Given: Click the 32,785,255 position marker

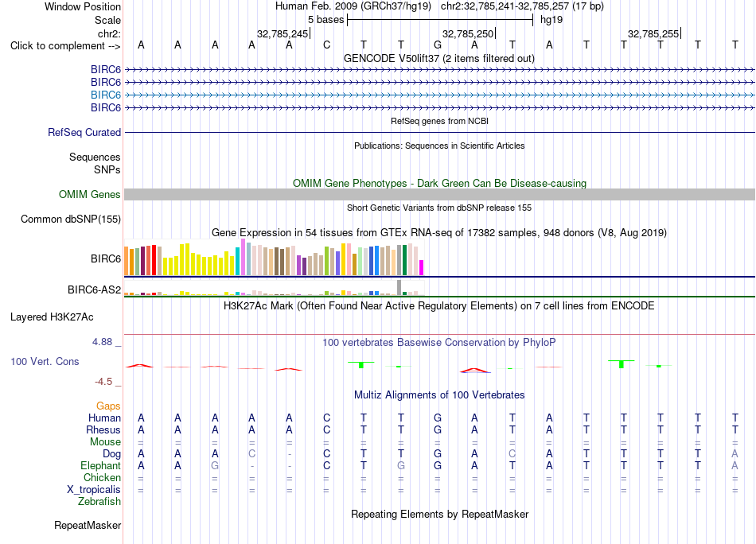Looking at the screenshot, I should [x=653, y=33].
